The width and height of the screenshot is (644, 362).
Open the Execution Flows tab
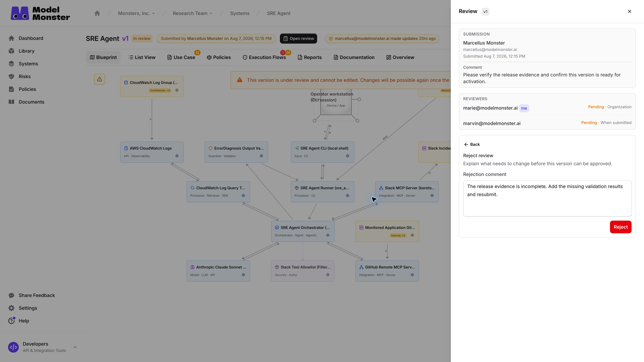pyautogui.click(x=264, y=57)
